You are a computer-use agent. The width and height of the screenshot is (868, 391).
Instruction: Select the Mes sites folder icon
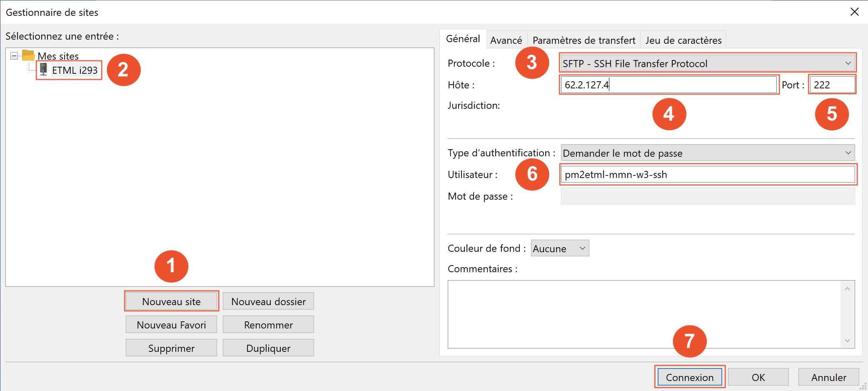28,55
